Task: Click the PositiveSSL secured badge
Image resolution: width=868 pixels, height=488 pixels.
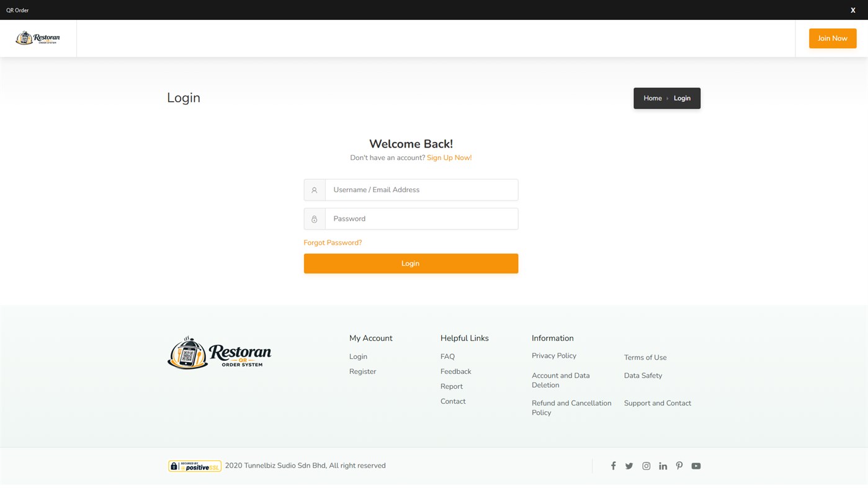Action: [x=195, y=466]
